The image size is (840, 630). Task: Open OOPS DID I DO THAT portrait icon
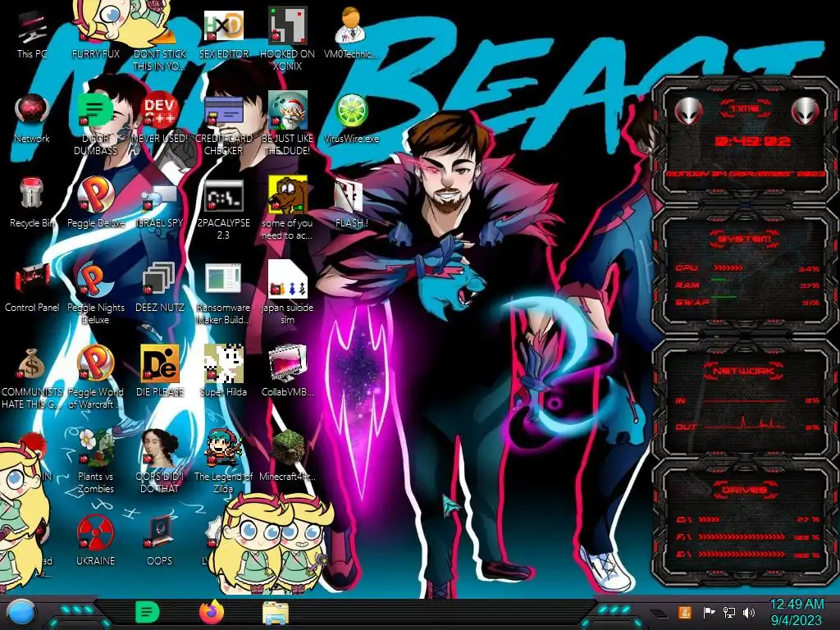(x=160, y=462)
